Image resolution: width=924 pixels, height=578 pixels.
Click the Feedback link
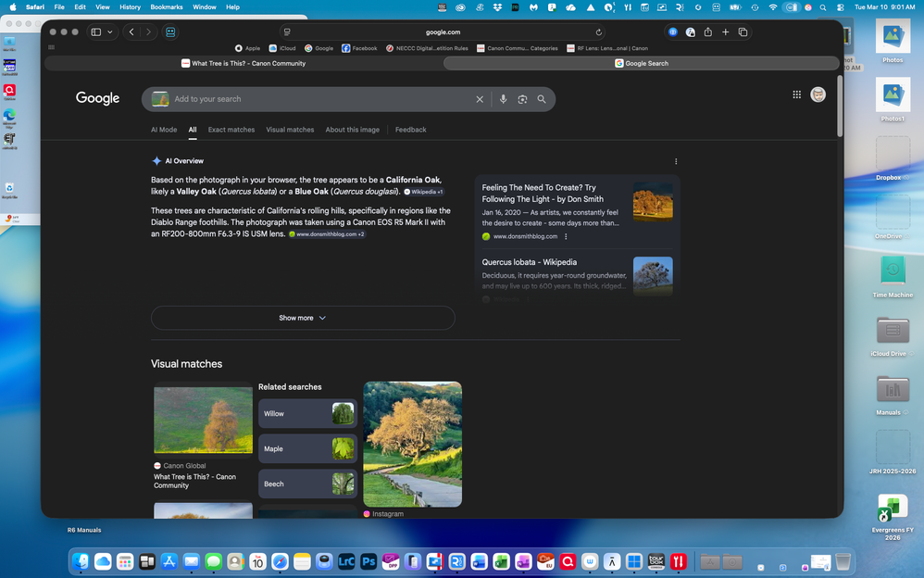pyautogui.click(x=411, y=130)
